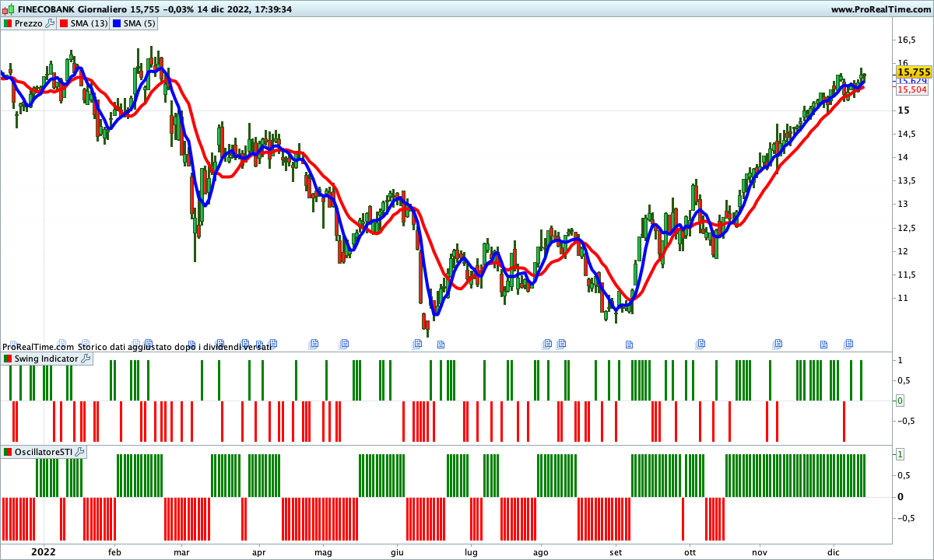Click the Storico dati aggiustato dividend note
934x560 pixels.
point(174,347)
